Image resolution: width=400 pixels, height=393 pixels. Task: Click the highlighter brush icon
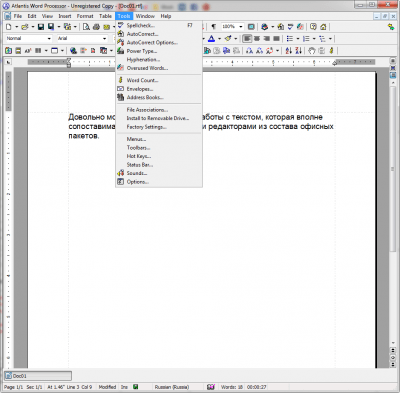tap(228, 39)
